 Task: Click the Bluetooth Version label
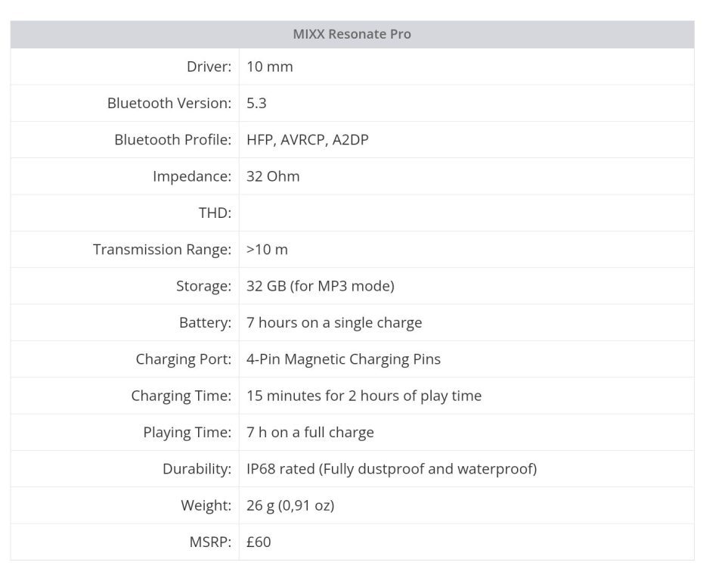[169, 103]
